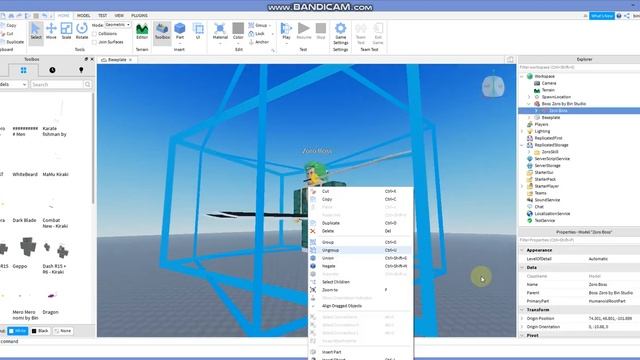
Task: Choose Zoom to in context menu
Action: pyautogui.click(x=361, y=290)
